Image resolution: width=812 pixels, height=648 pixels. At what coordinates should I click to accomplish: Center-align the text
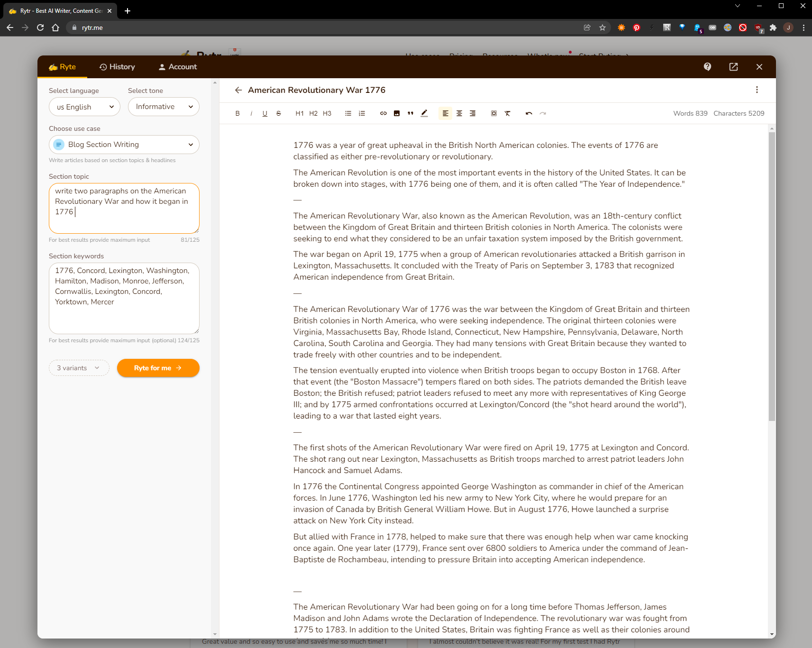459,113
